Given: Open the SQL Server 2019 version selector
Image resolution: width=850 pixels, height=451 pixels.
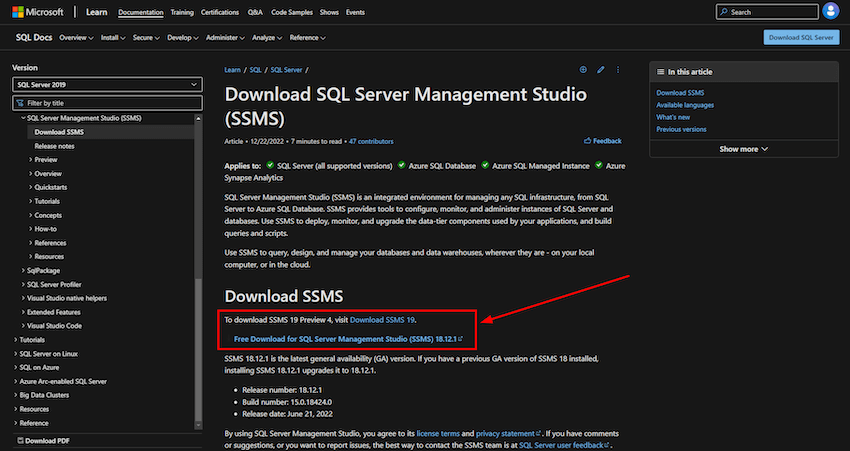Looking at the screenshot, I should pos(107,85).
